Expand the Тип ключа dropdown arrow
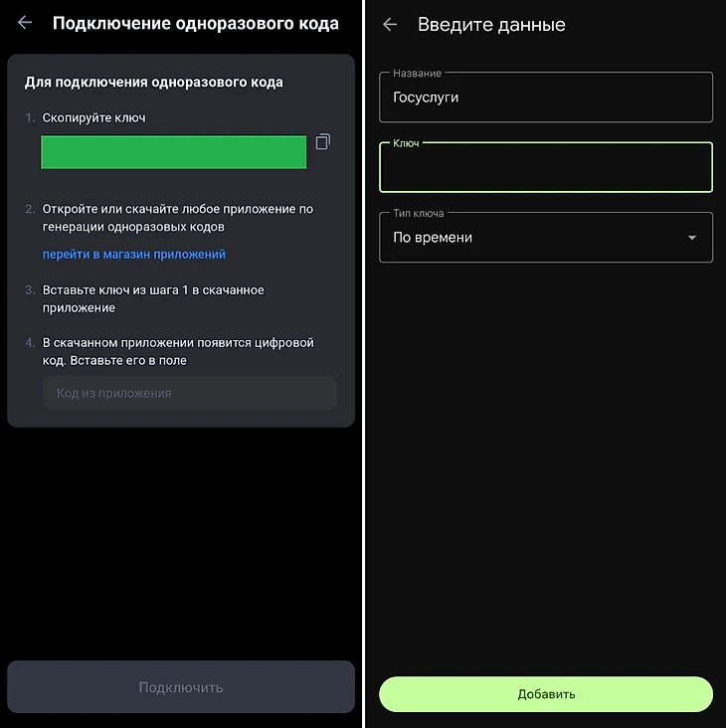Screen dimensions: 726x728 (x=691, y=238)
